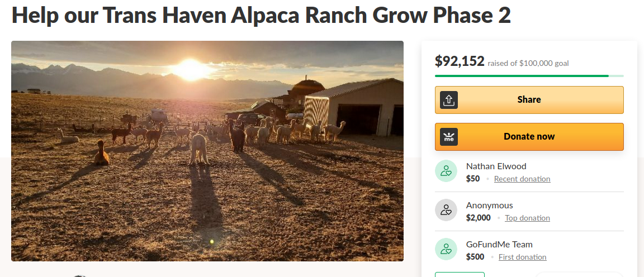This screenshot has width=644, height=277.
Task: Click the GoFundMe Team donor avatar icon
Action: click(446, 249)
